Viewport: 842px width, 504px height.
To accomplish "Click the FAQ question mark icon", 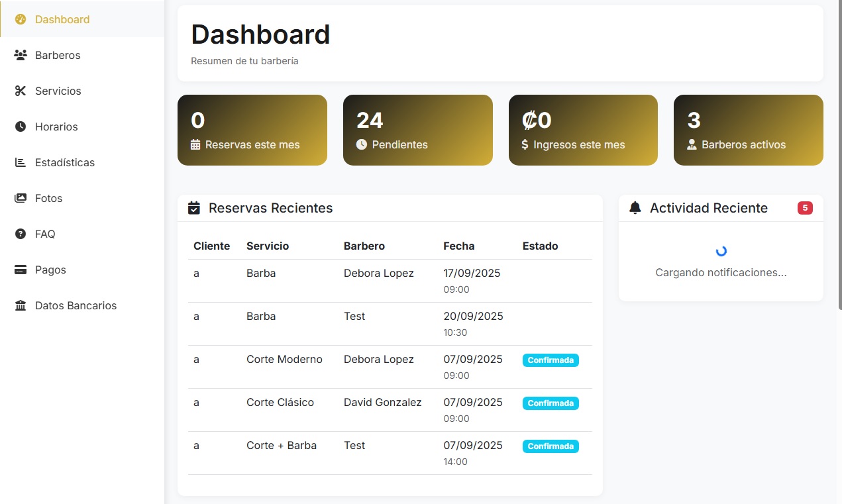I will click(x=21, y=234).
